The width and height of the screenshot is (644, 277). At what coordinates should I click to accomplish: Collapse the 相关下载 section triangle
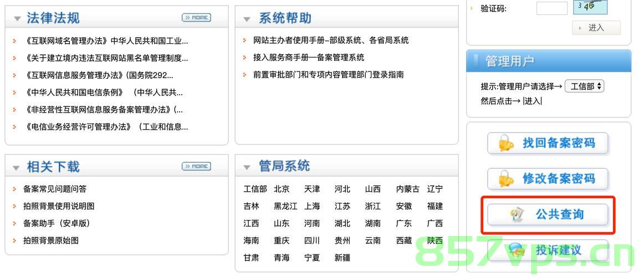[16, 168]
